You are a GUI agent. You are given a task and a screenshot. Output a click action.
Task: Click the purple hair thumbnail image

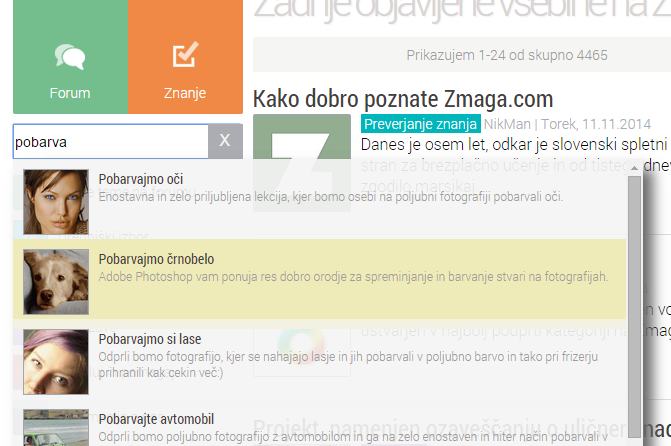55,356
